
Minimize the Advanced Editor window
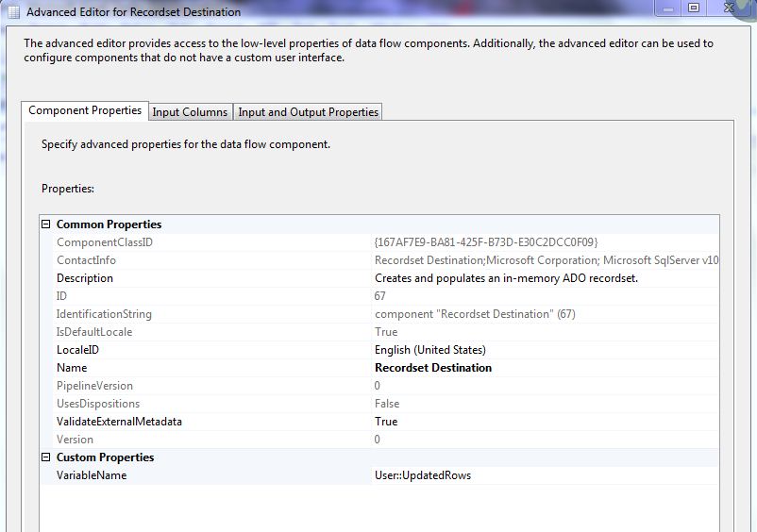[x=668, y=8]
